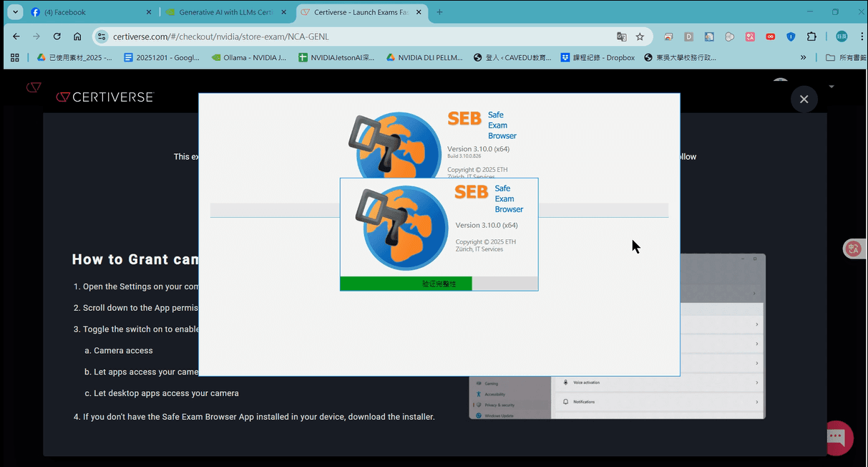Open the apps grid in bookmarks bar
The image size is (868, 467).
[x=15, y=57]
